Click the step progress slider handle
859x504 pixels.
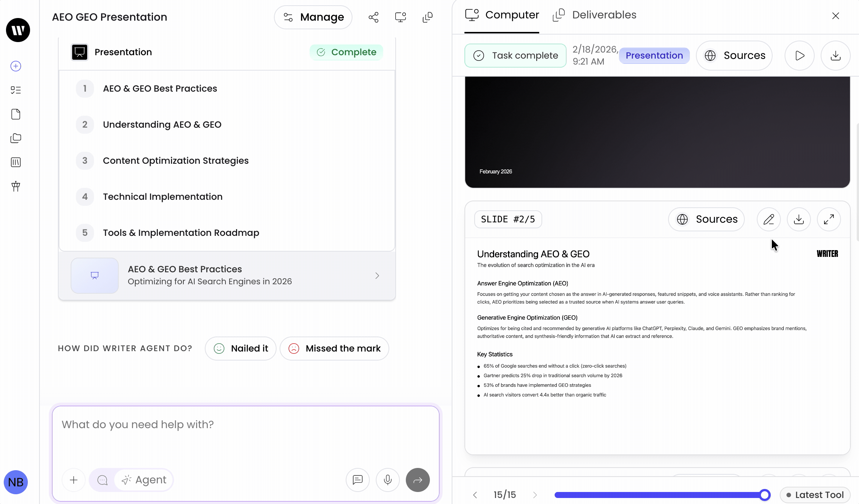pos(764,495)
